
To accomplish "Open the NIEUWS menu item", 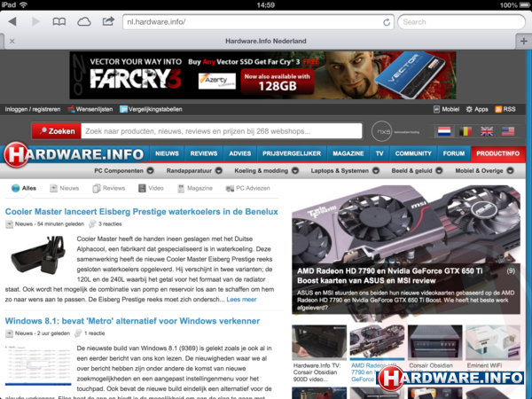I will [167, 153].
